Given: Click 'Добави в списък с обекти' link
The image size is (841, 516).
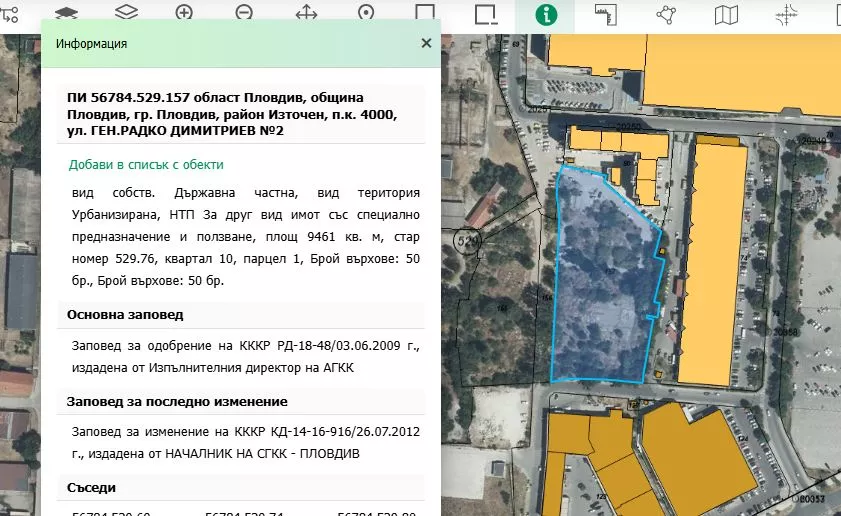Looking at the screenshot, I should coord(146,165).
